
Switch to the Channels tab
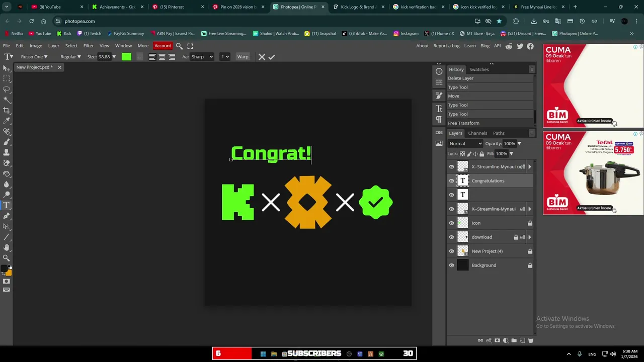click(x=477, y=133)
